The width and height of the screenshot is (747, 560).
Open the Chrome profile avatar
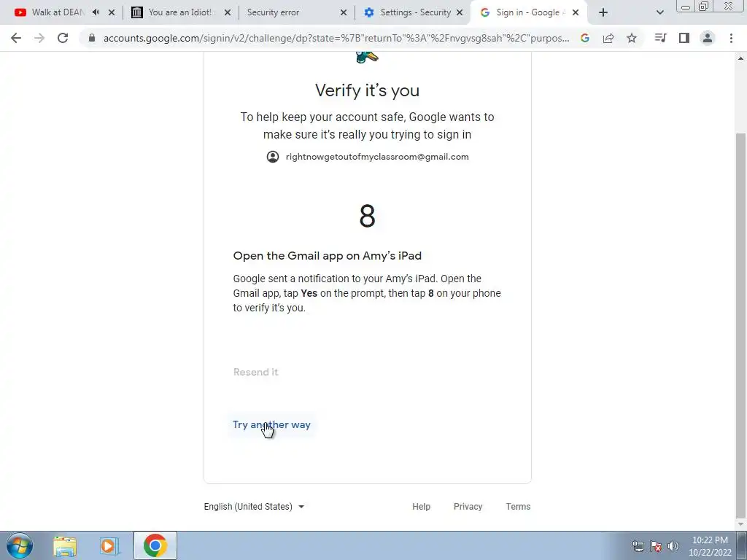coord(708,38)
